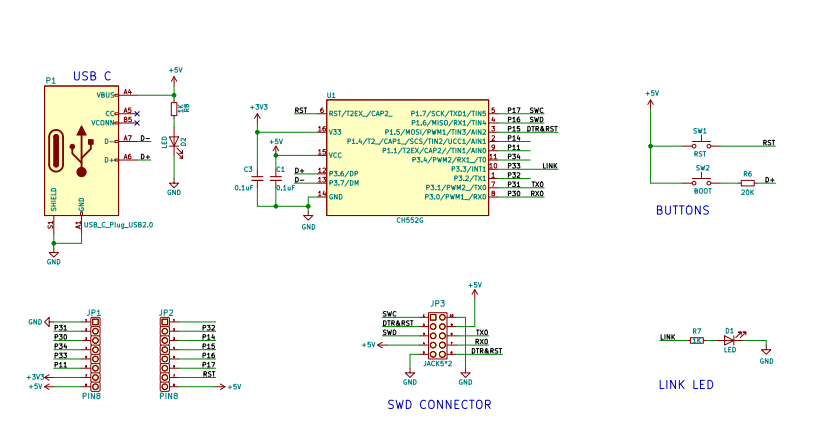The height and width of the screenshot is (446, 826).
Task: Select the SW2 BOOT push button symbol
Action: pyautogui.click(x=702, y=181)
